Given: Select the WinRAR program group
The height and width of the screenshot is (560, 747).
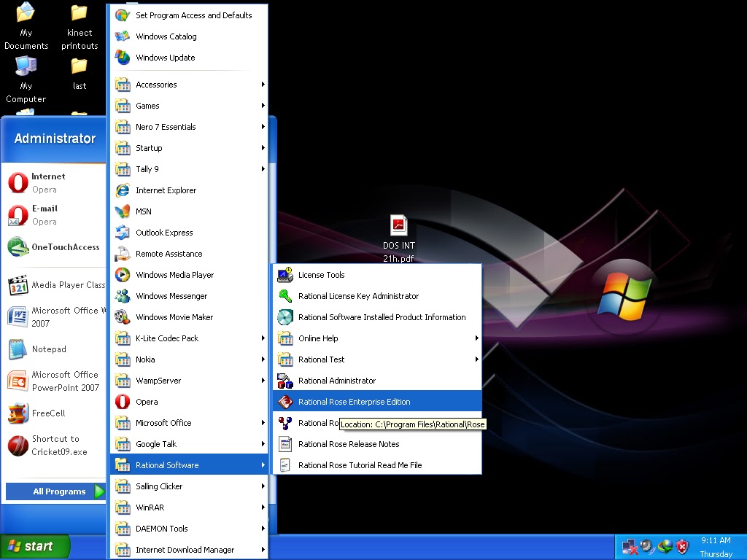Looking at the screenshot, I should click(189, 507).
